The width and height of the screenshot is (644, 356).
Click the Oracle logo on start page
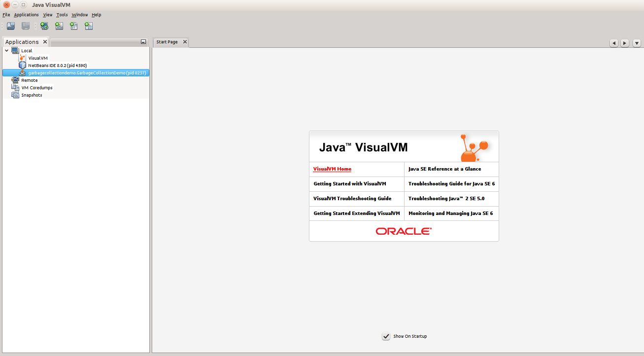pyautogui.click(x=404, y=231)
